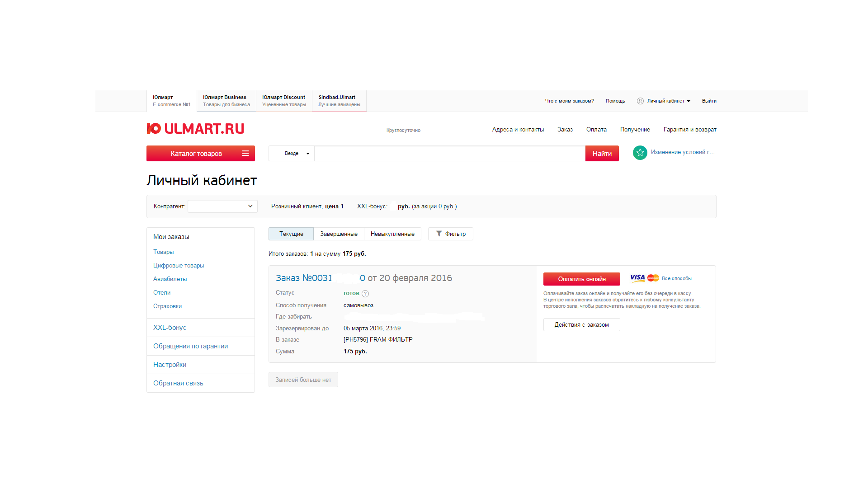Click the MasterCard icon
This screenshot has height=488, width=868.
(653, 278)
